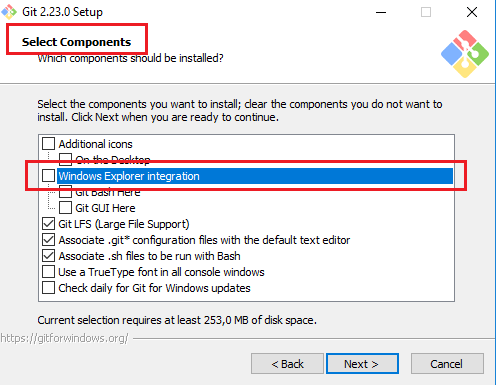Viewport: 496px width, 385px height.
Task: Click the Git logo in title bar
Action: (9, 12)
